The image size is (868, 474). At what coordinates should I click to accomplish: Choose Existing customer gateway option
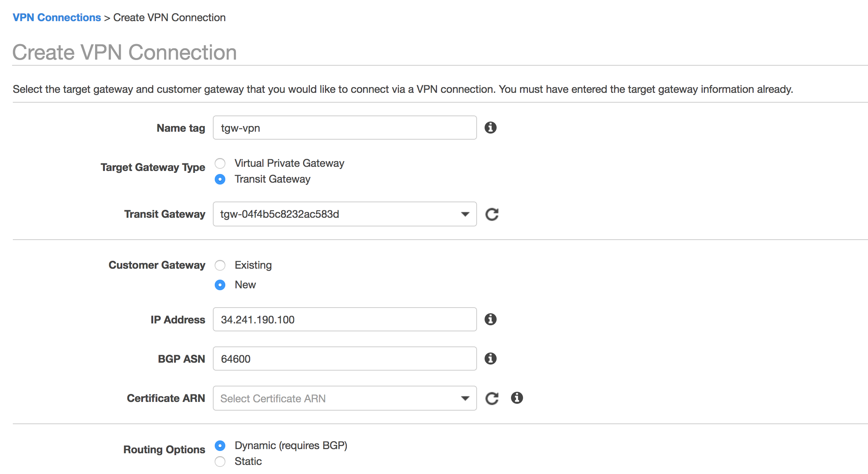[220, 265]
